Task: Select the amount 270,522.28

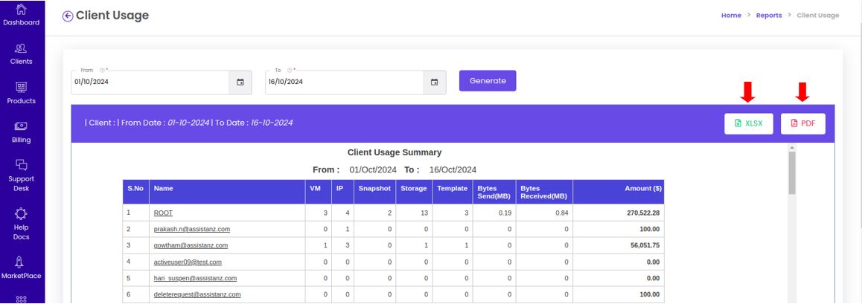Action: tap(643, 213)
